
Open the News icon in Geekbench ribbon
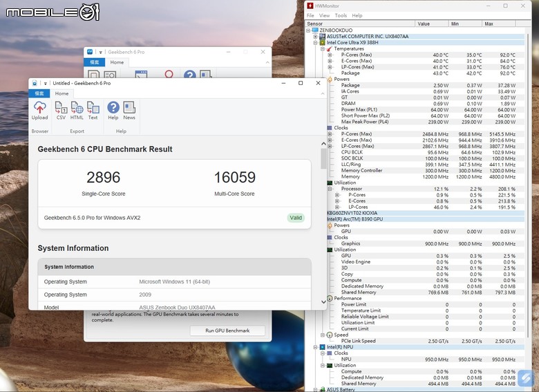[129, 108]
